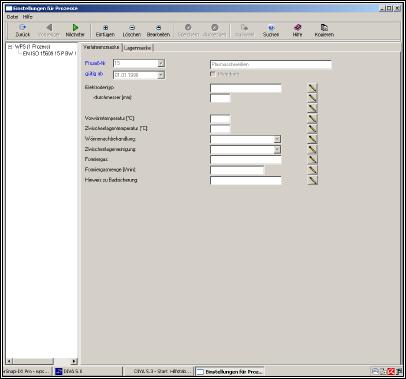Screen dimensions: 406x379
Task: Click the gültig ab label link
Action: (94, 74)
